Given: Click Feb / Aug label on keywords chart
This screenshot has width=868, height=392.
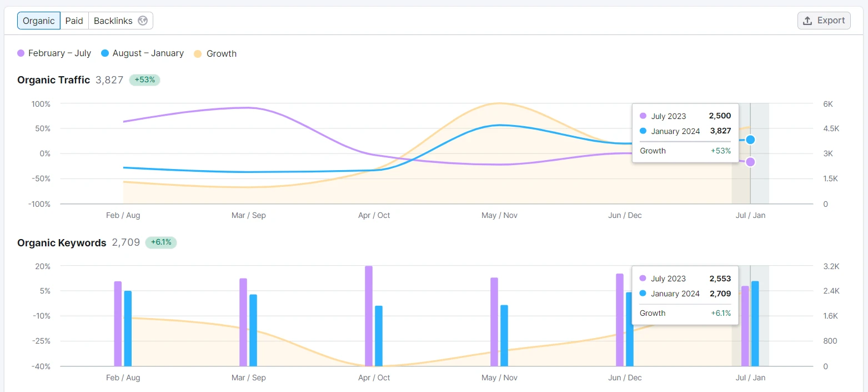Looking at the screenshot, I should click(x=123, y=378).
